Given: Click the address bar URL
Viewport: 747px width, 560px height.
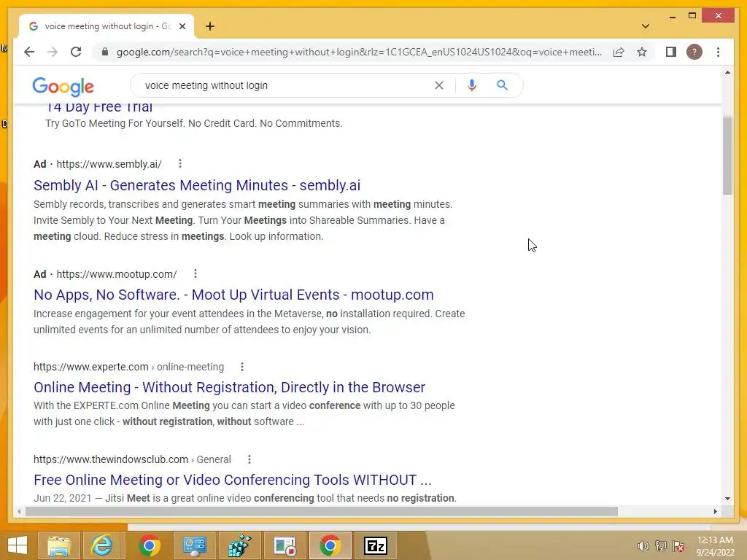Looking at the screenshot, I should pos(358,52).
